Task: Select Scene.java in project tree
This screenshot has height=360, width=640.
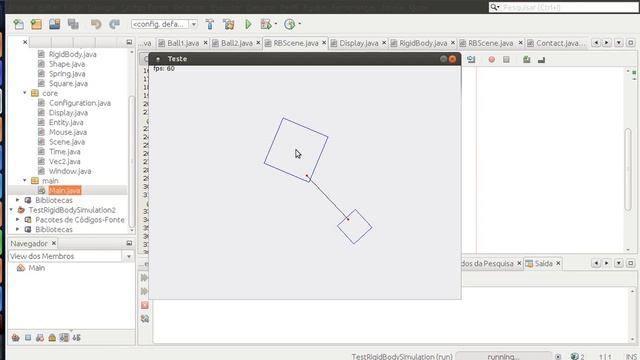Action: tap(67, 142)
